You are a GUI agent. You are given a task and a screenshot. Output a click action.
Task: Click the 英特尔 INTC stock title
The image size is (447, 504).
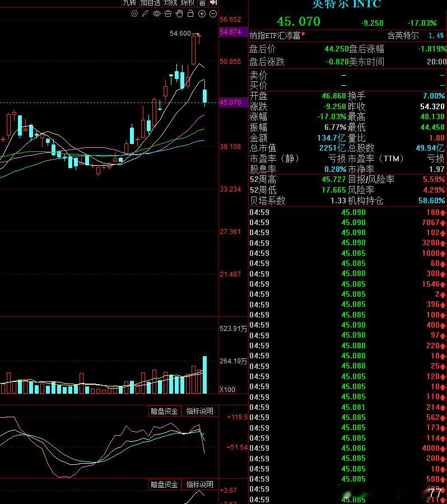click(346, 4)
